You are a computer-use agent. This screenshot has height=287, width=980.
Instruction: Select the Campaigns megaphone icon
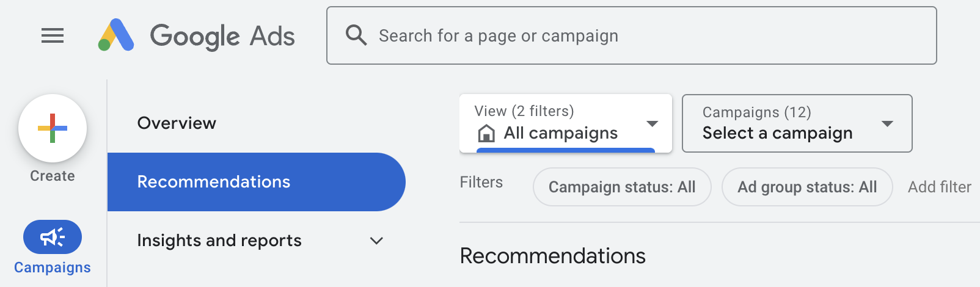[x=53, y=237]
